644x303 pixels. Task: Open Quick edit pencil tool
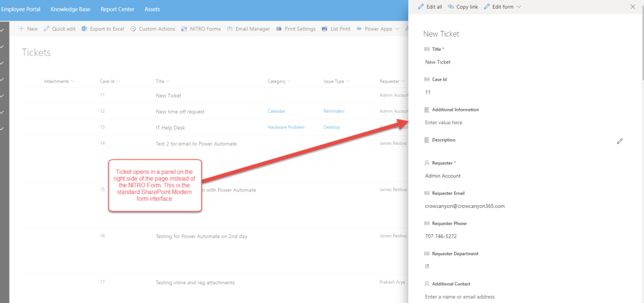(47, 29)
